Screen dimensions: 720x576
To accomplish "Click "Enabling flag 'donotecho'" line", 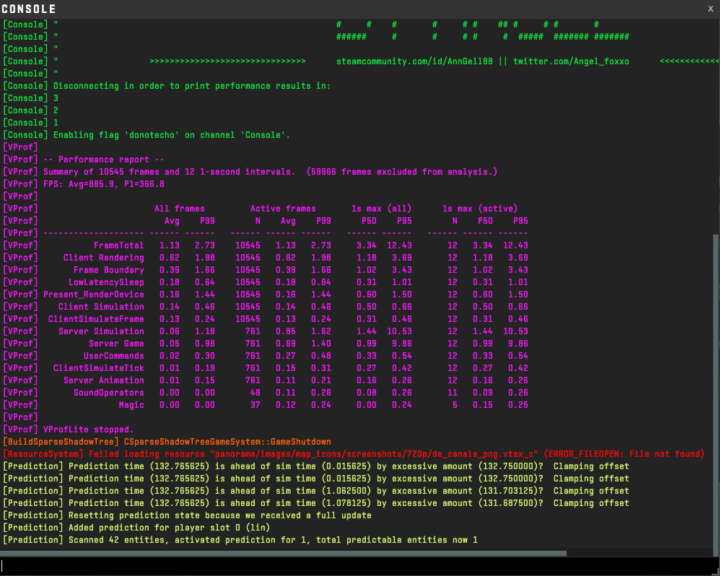I will 146,135.
